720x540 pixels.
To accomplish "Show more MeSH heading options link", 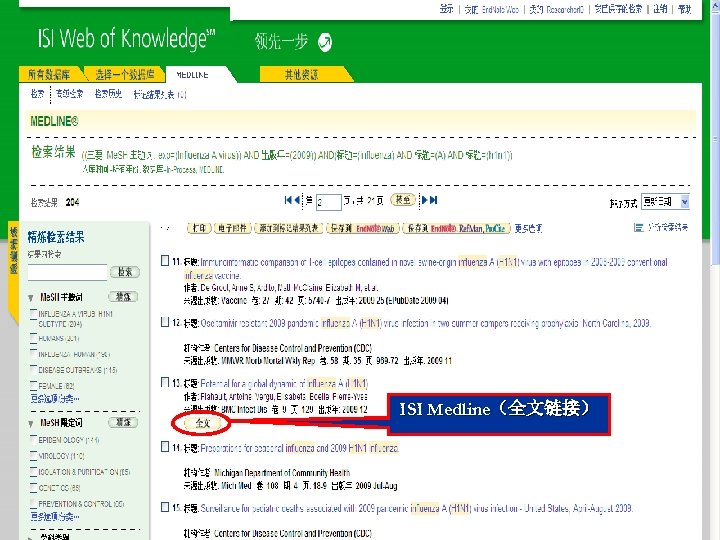I will click(55, 398).
